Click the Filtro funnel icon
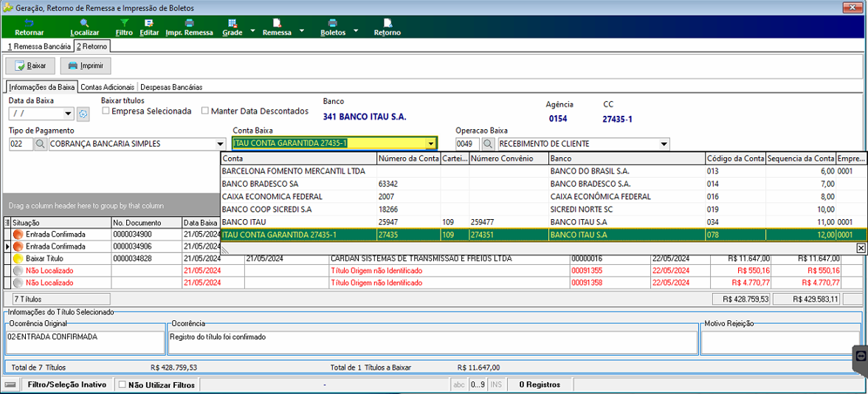Screen dimensions: 868x394 [125, 24]
